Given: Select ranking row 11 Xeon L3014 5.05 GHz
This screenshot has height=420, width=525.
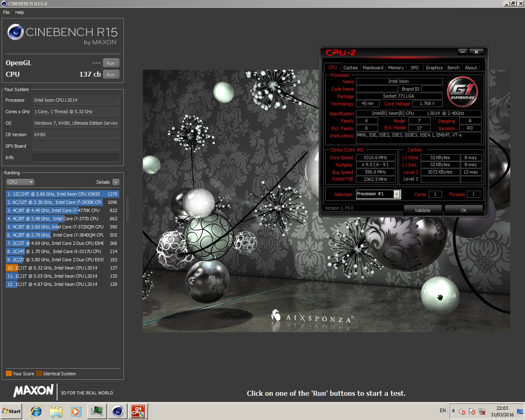Looking at the screenshot, I should coord(62,276).
